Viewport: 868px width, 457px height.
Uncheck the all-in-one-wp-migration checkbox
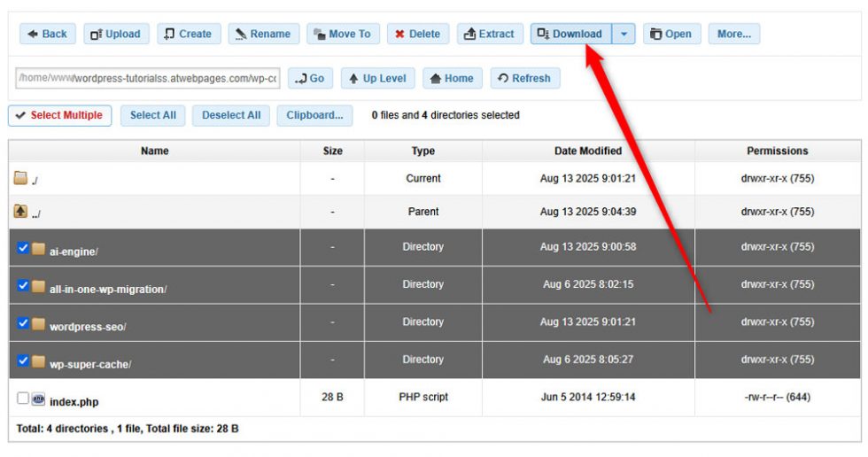click(23, 285)
